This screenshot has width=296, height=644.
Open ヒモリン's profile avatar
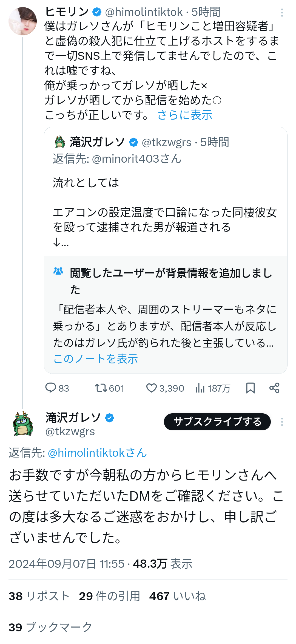[x=23, y=21]
